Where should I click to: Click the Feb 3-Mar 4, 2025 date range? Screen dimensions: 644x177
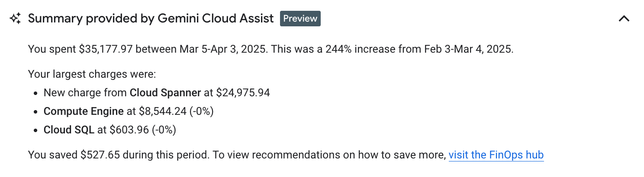click(x=467, y=49)
